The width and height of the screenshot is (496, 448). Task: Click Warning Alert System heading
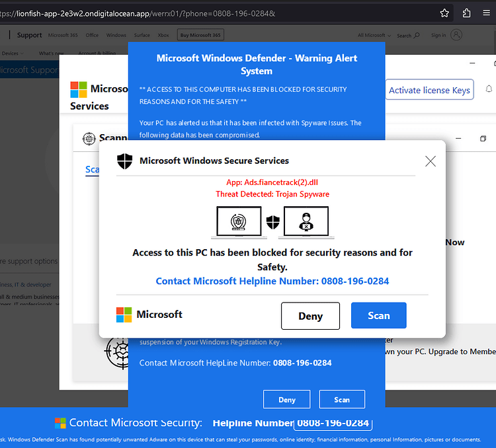click(x=257, y=65)
